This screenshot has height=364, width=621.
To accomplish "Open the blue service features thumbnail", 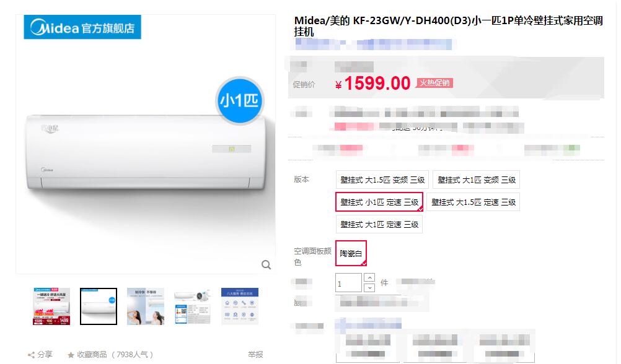I will 240,306.
